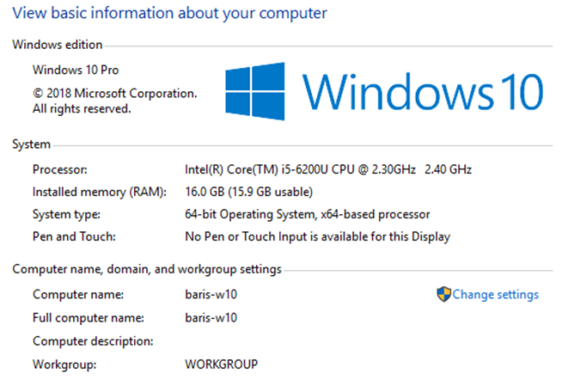The height and width of the screenshot is (392, 562).
Task: Select the Full computer name value 'baris-w10'
Action: coord(211,318)
